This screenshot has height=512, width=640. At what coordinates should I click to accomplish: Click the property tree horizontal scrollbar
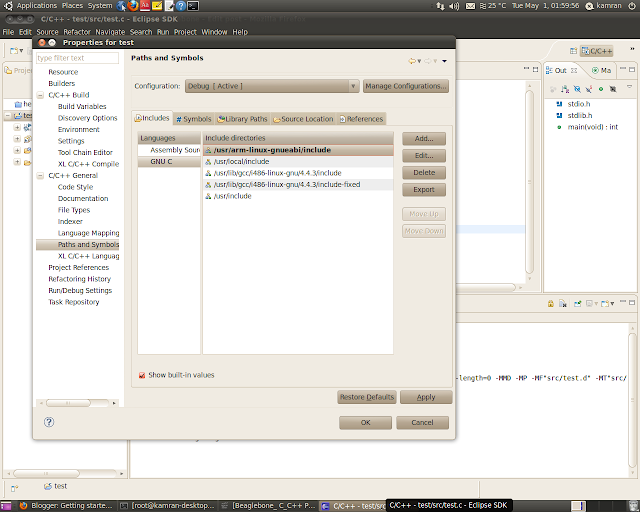[x=77, y=403]
